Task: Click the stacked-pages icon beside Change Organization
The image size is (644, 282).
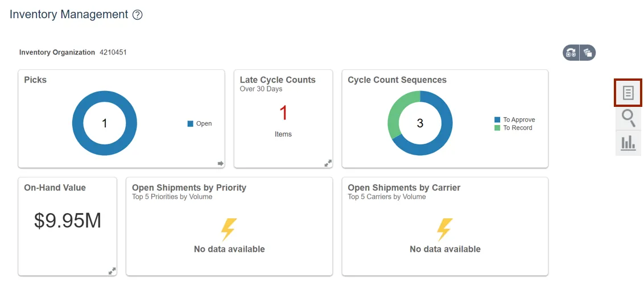Action: (588, 53)
